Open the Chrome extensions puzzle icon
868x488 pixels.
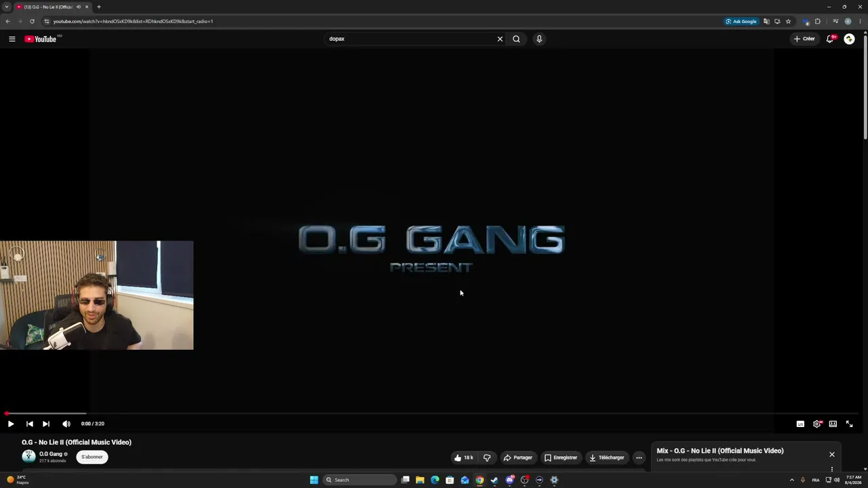[x=818, y=21]
